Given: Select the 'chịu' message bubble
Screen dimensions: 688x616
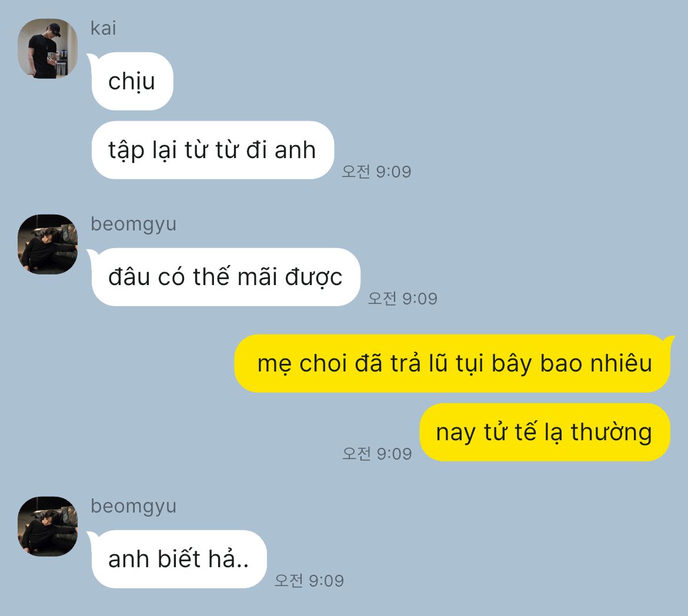Looking at the screenshot, I should tap(132, 81).
